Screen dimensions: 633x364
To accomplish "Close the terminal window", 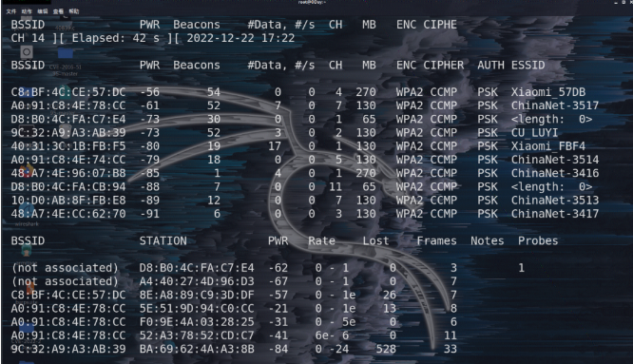I will 630,3.
